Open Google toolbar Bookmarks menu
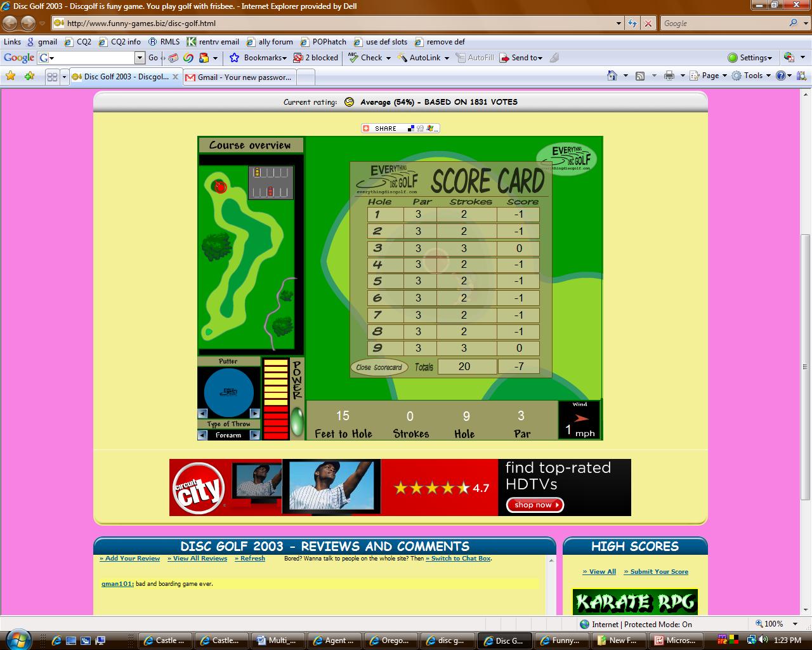This screenshot has height=650, width=812. 258,58
